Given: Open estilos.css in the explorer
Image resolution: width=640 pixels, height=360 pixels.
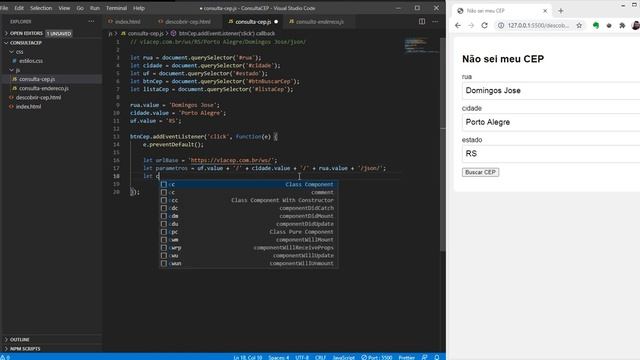Looking at the screenshot, I should (x=31, y=61).
